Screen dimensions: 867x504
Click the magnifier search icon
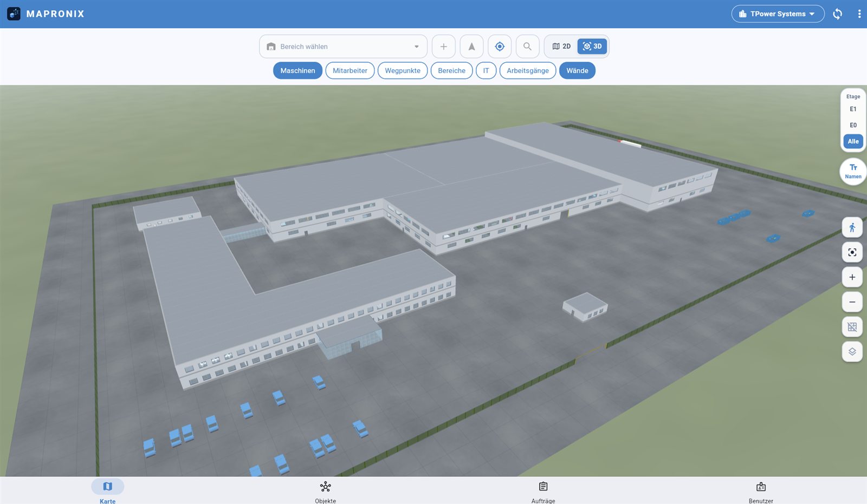tap(527, 47)
